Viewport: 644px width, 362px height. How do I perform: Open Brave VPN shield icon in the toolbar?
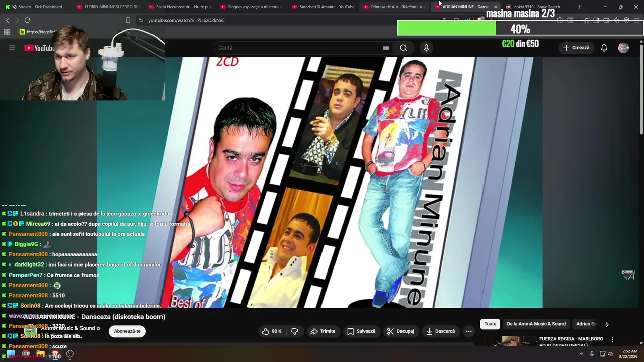click(626, 20)
